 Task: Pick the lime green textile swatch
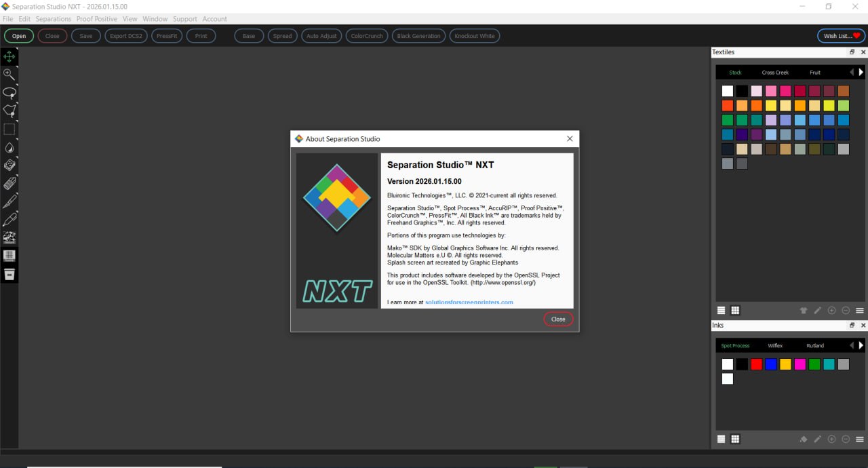pyautogui.click(x=844, y=106)
